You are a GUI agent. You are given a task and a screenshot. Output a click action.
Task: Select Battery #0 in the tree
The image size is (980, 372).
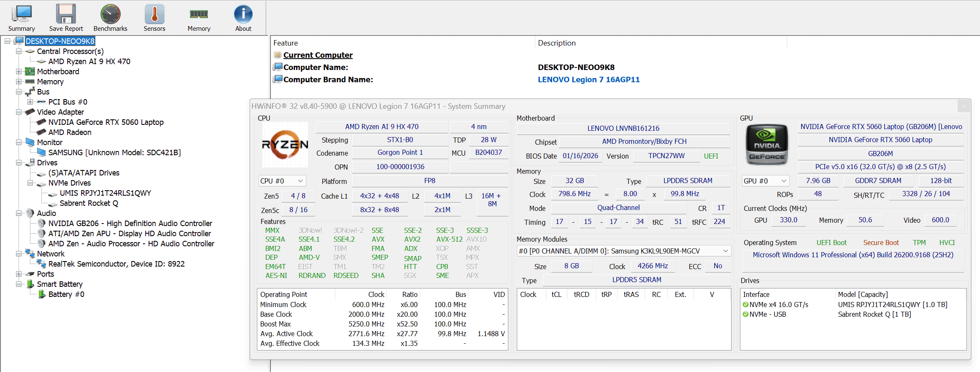(66, 294)
